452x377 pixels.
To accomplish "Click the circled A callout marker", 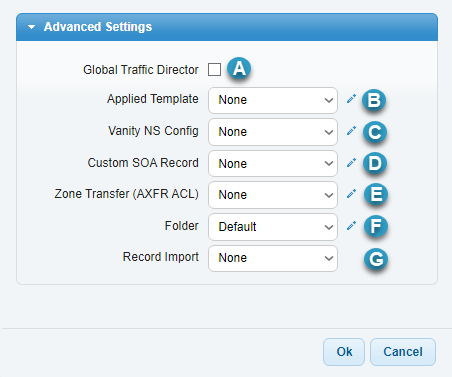I will pyautogui.click(x=239, y=69).
